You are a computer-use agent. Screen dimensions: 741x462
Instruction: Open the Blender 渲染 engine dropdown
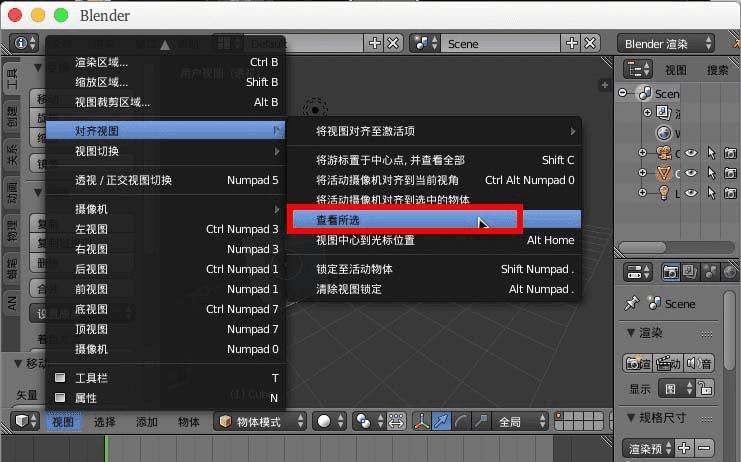pyautogui.click(x=665, y=43)
